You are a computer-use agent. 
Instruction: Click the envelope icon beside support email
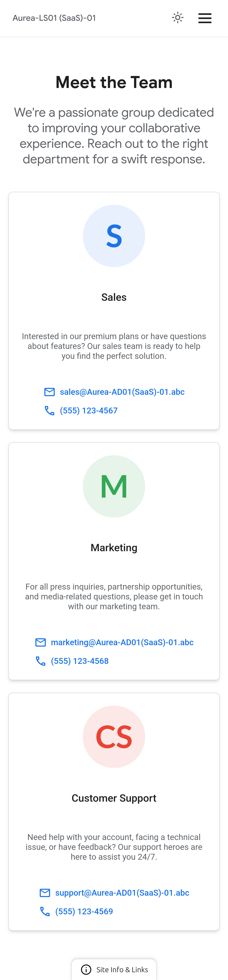(x=45, y=893)
